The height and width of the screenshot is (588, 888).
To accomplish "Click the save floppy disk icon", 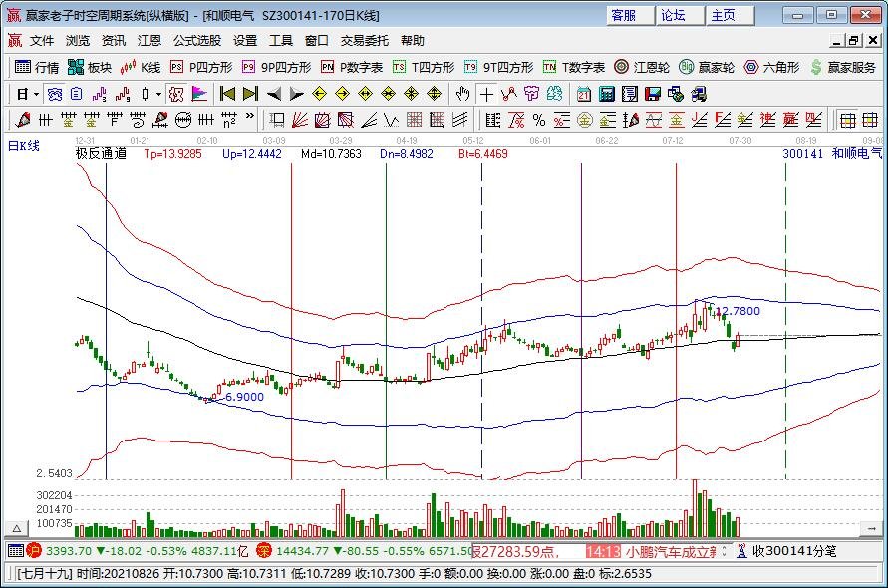I will pyautogui.click(x=652, y=94).
